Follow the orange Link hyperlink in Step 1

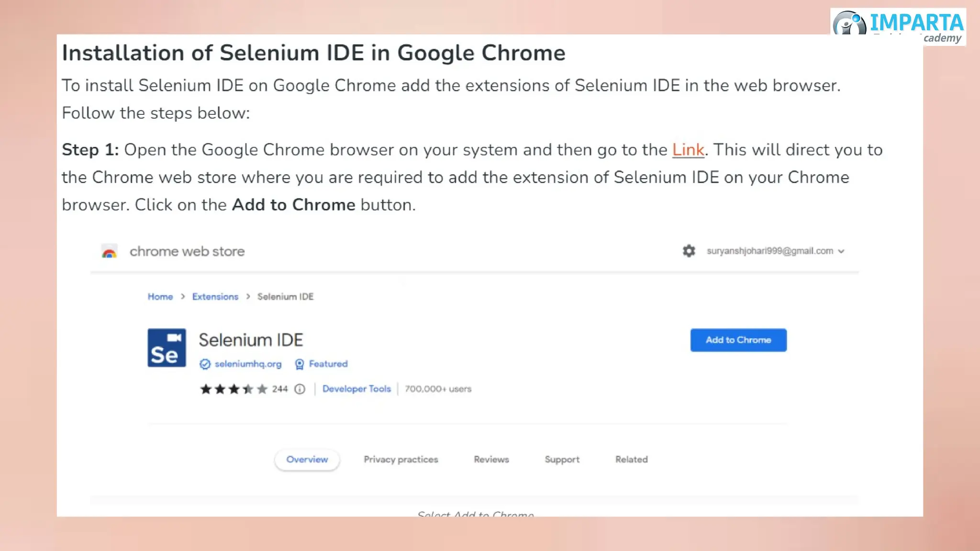click(688, 150)
